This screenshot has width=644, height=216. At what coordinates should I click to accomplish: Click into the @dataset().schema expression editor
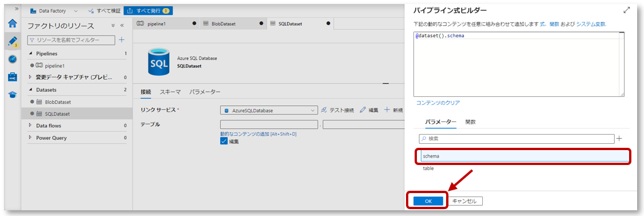tap(519, 64)
